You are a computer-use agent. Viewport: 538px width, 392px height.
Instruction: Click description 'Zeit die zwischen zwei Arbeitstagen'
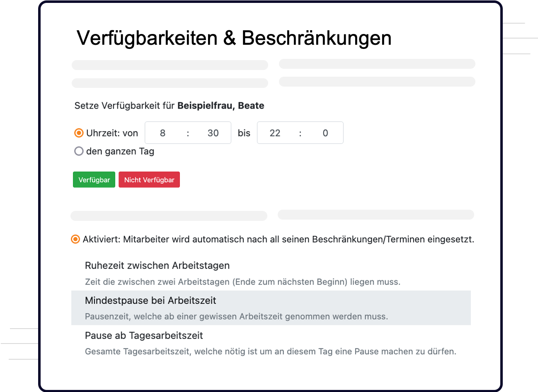coord(242,282)
